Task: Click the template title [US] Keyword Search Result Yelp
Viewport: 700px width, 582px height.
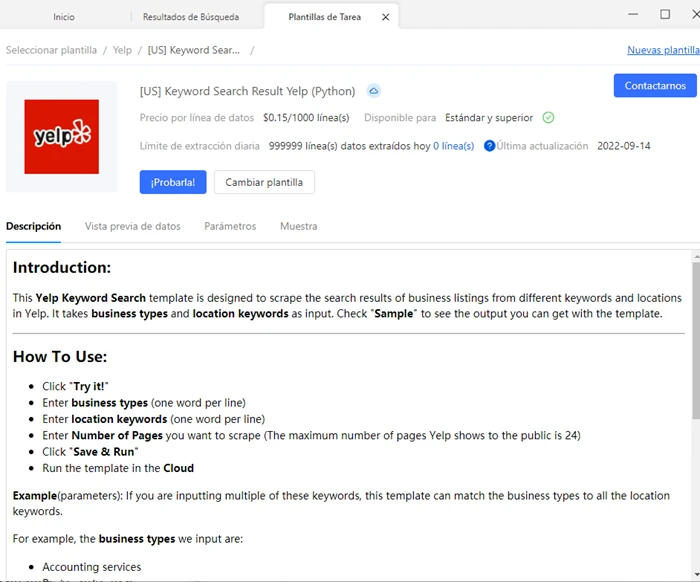Action: click(247, 91)
